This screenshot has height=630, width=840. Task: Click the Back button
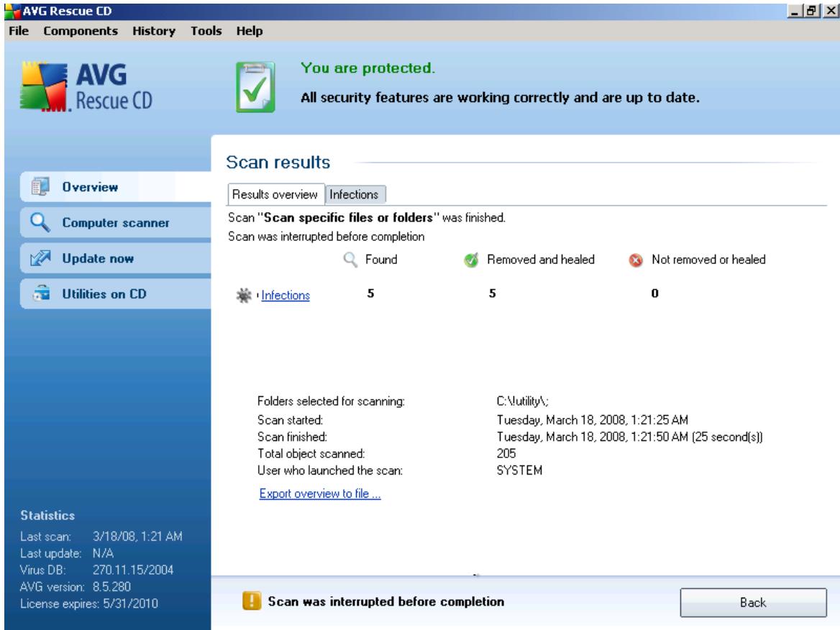pos(753,603)
